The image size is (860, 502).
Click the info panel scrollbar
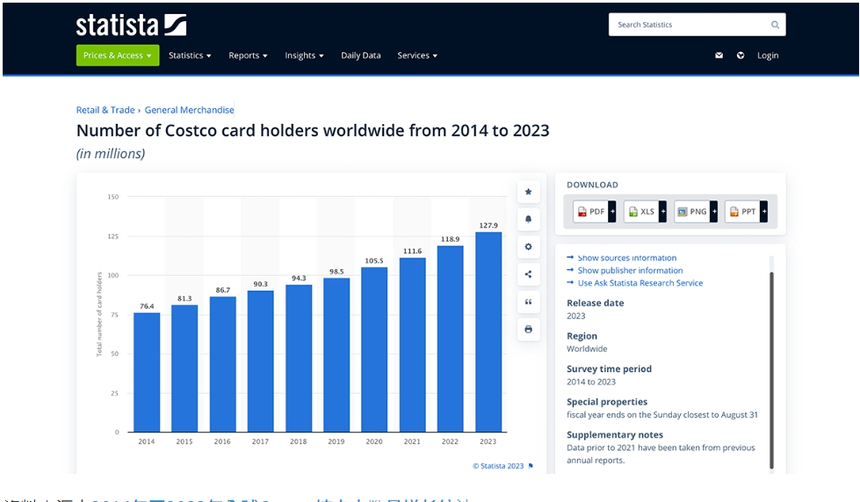[x=771, y=370]
